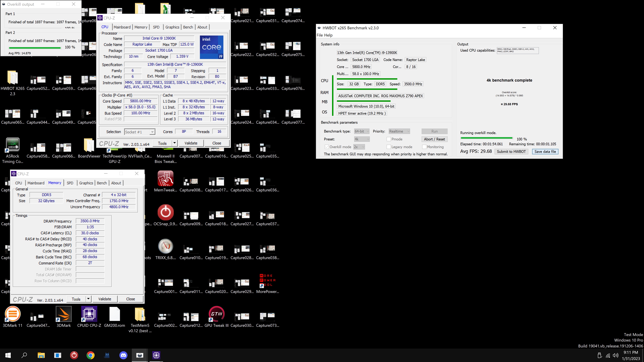Click Tools button in lower CPU-Z window
The image size is (644, 362).
[x=76, y=299]
